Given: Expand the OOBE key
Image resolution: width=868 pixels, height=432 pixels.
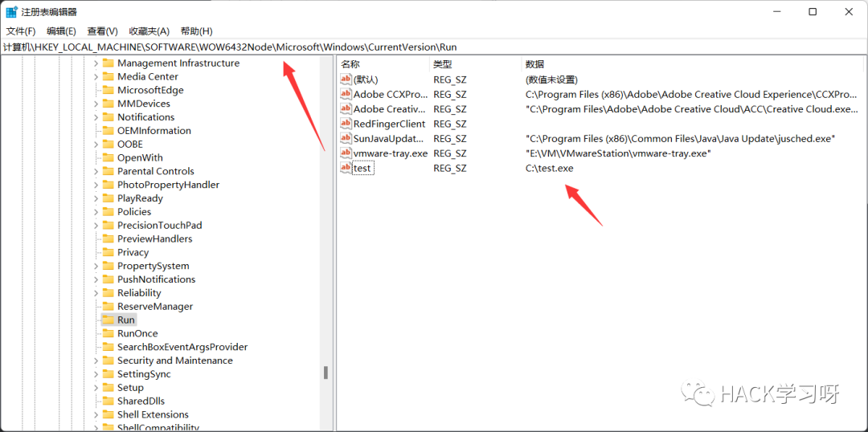Looking at the screenshot, I should click(x=96, y=145).
